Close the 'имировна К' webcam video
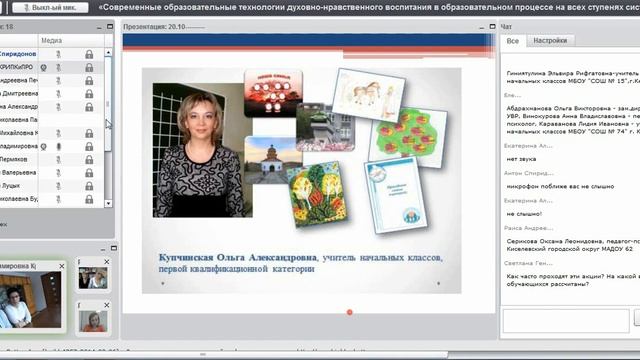Image resolution: width=640 pixels, height=360 pixels. click(62, 266)
